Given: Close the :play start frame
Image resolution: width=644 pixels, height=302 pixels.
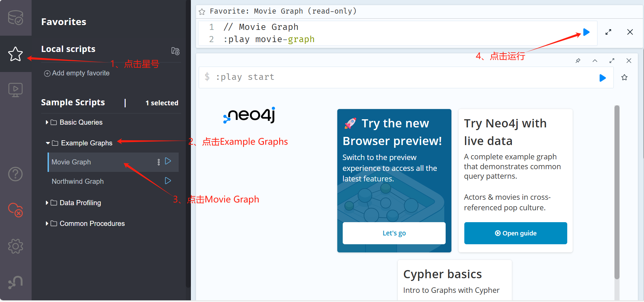Looking at the screenshot, I should 629,61.
